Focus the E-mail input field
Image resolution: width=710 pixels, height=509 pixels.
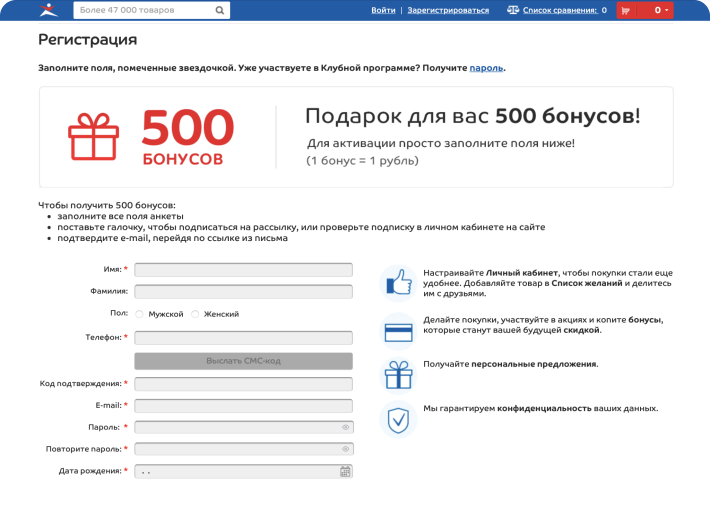pos(243,406)
